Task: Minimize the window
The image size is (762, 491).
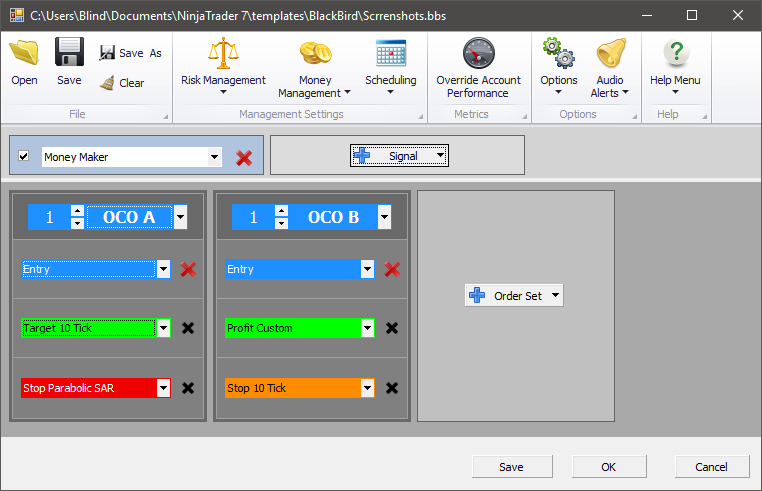Action: pos(647,15)
